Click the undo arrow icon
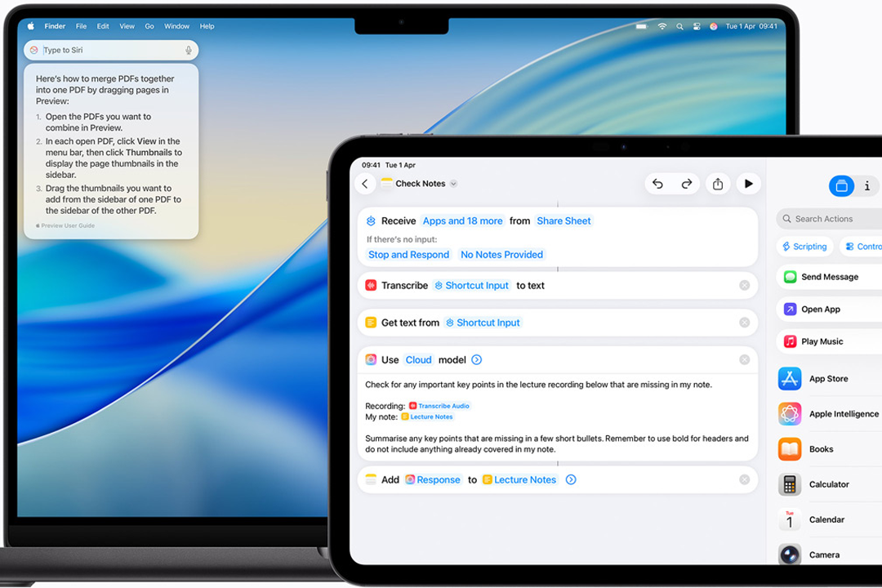 pyautogui.click(x=657, y=184)
